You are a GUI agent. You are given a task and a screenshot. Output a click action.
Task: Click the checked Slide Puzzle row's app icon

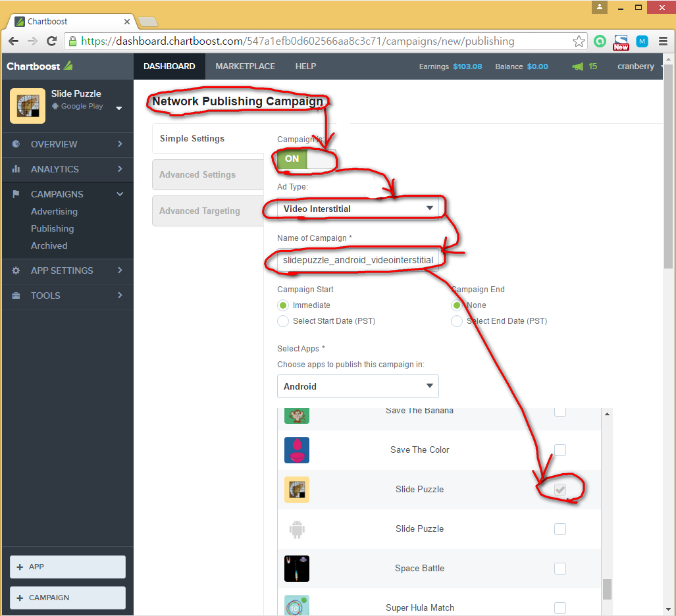coord(297,490)
